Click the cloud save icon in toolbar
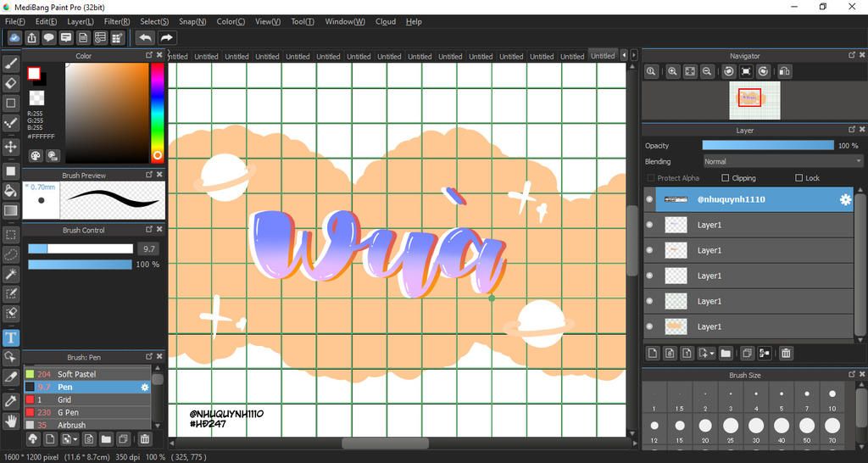This screenshot has width=868, height=463. point(14,37)
